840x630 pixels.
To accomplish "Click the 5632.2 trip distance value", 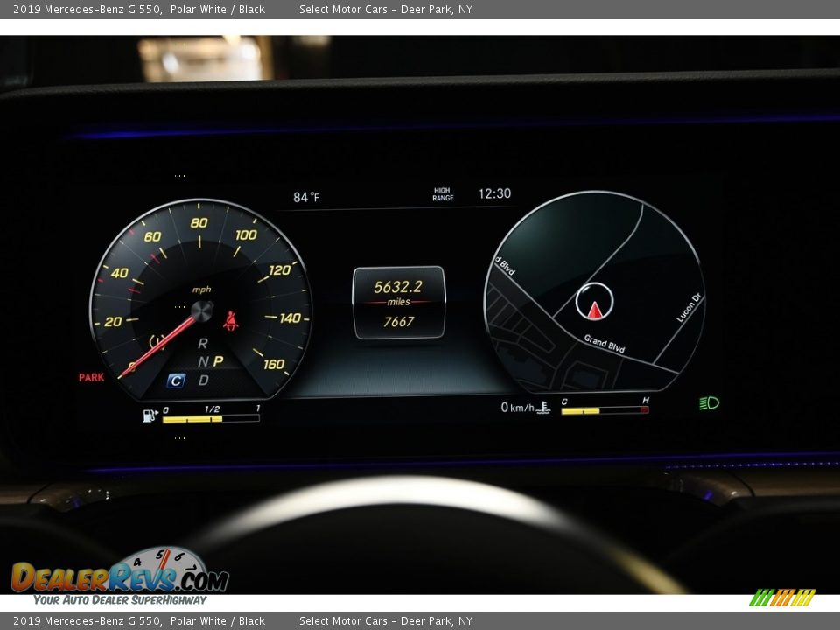I will 398,287.
